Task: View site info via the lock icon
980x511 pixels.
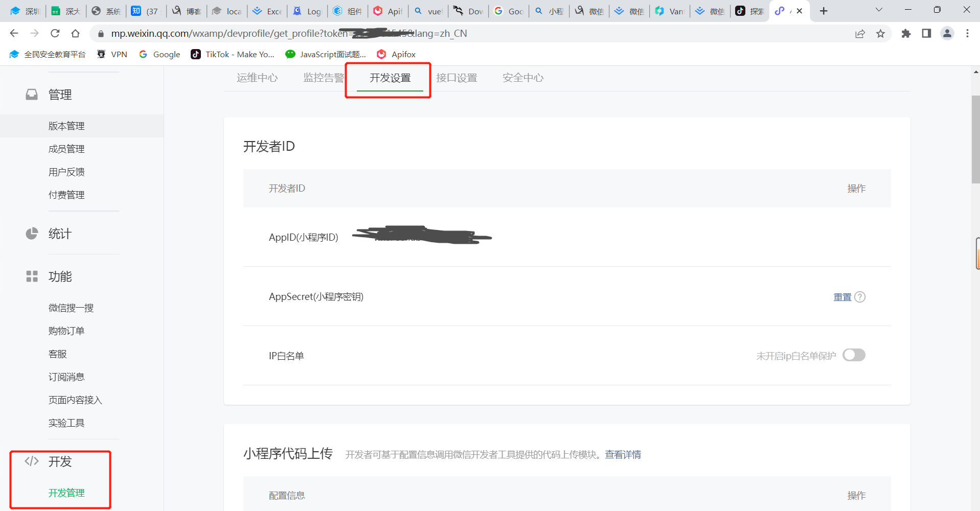Action: coord(101,34)
